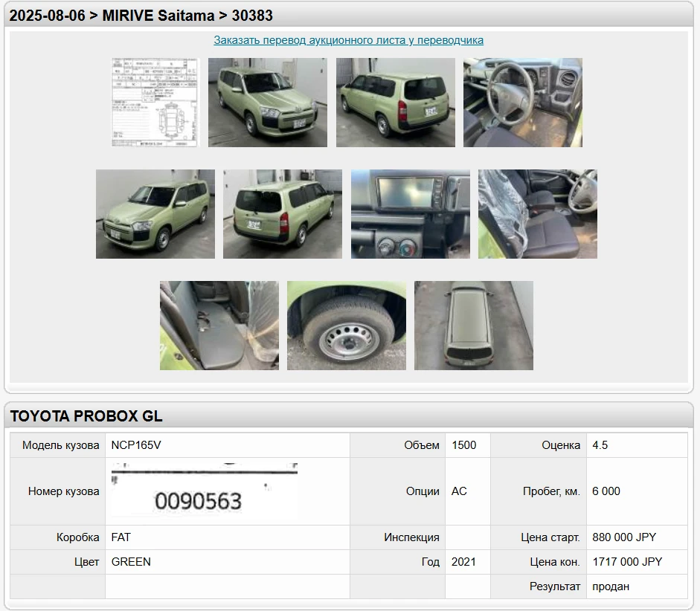Open front photo with car facing right

267,103
